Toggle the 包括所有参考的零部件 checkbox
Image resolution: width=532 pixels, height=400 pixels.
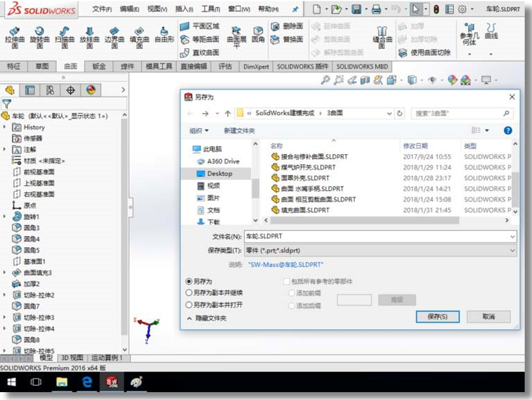click(x=286, y=281)
